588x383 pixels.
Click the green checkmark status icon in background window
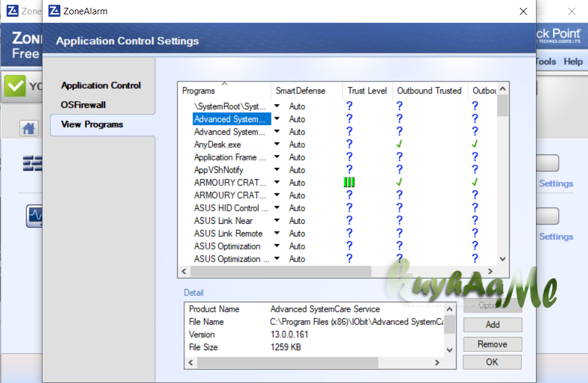[15, 86]
